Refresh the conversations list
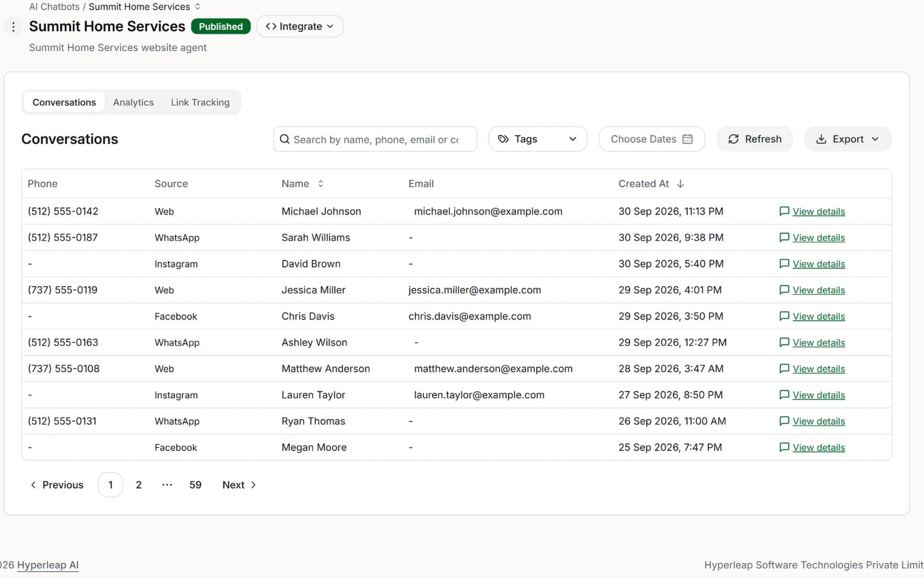The height and width of the screenshot is (578, 924). tap(755, 139)
